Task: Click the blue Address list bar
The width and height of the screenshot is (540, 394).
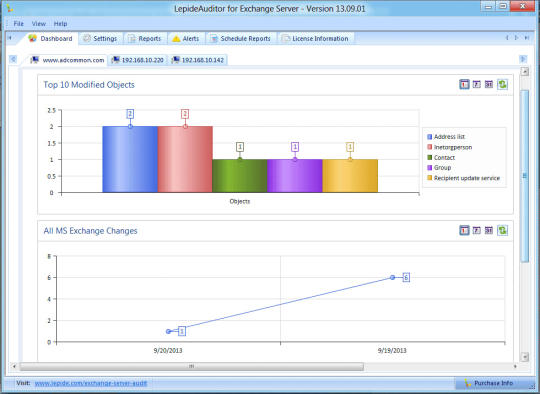Action: [130, 159]
